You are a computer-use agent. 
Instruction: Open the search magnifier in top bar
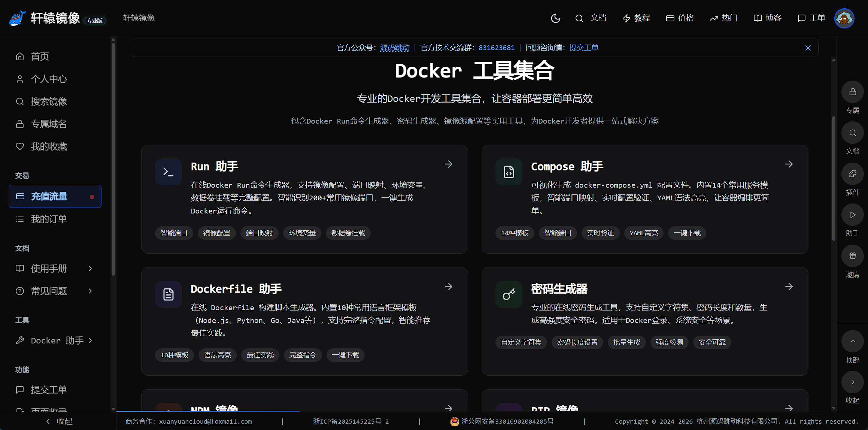[579, 18]
